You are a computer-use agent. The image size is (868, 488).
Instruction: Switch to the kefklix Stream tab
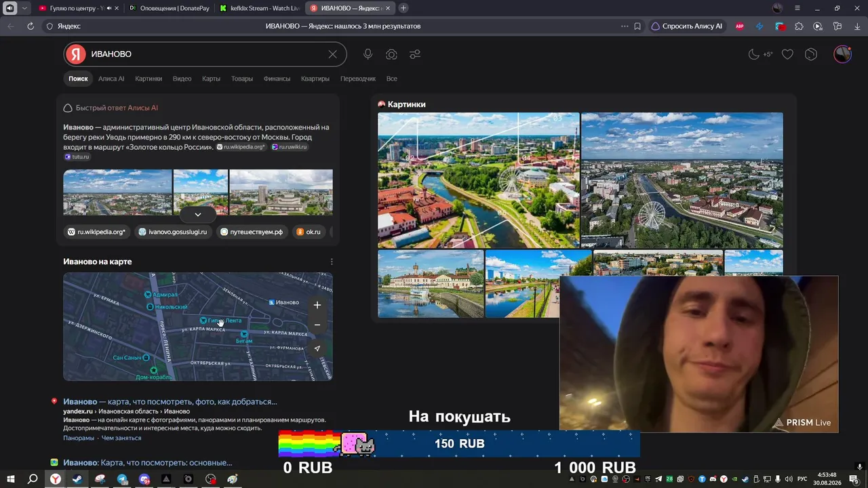(258, 8)
